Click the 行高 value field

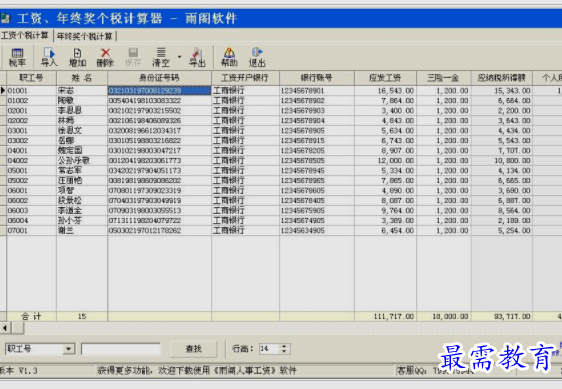(269, 349)
